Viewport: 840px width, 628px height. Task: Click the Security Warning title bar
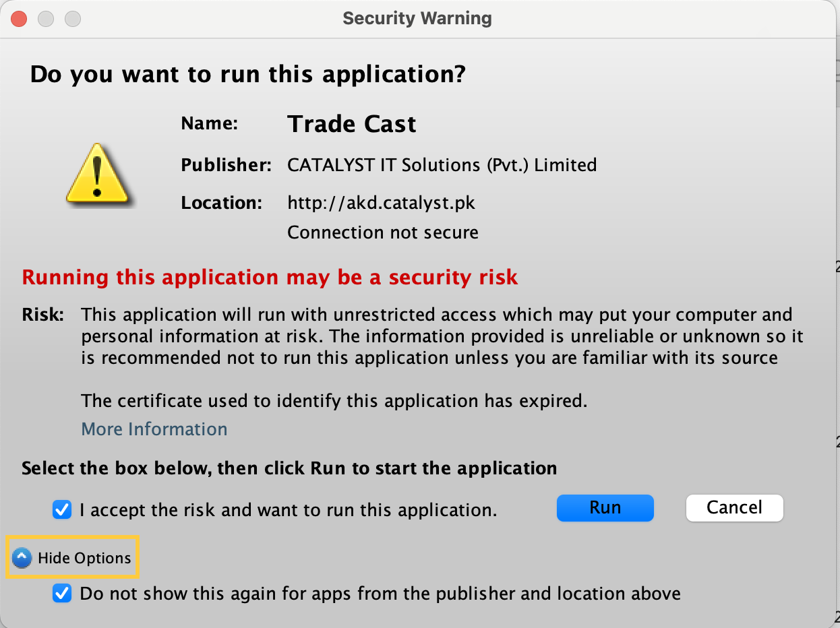tap(417, 18)
